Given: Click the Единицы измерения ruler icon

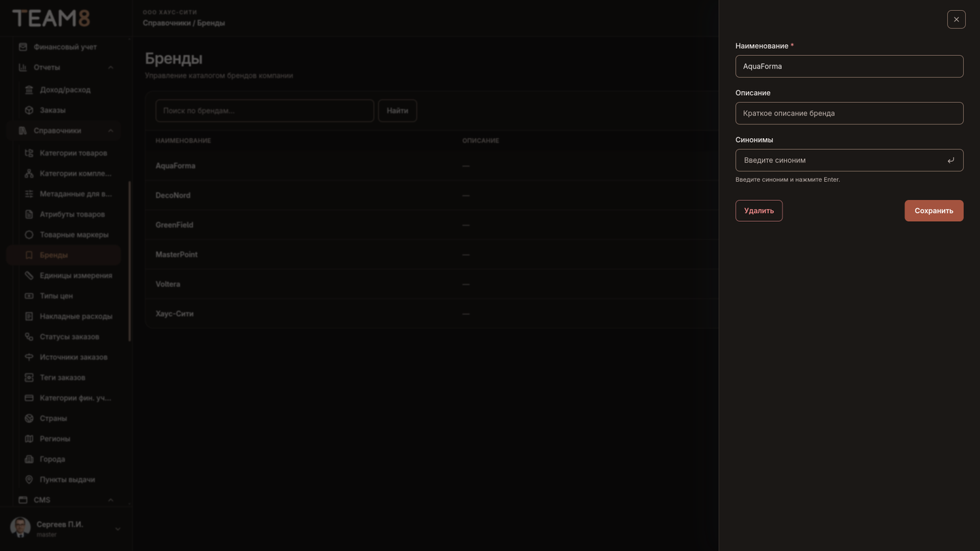Looking at the screenshot, I should (x=29, y=275).
